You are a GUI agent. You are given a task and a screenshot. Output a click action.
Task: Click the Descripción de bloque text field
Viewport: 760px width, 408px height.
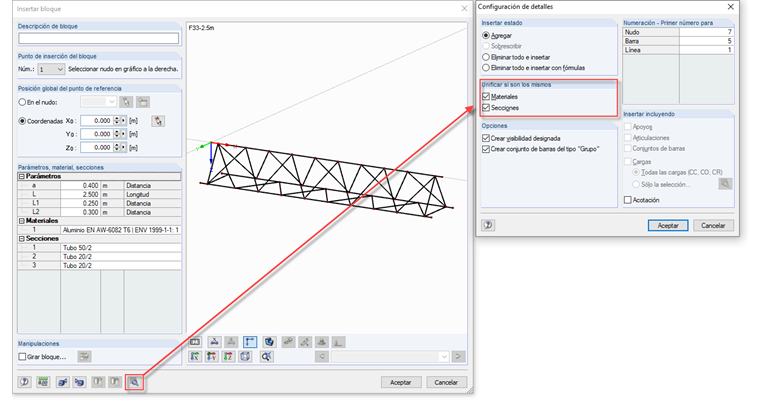click(98, 38)
